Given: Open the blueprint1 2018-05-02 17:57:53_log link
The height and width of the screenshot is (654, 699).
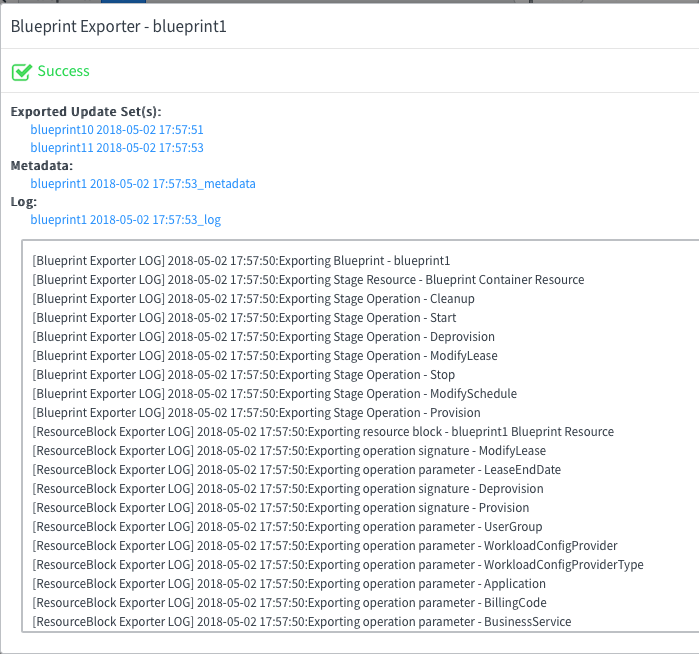Looking at the screenshot, I should 126,220.
